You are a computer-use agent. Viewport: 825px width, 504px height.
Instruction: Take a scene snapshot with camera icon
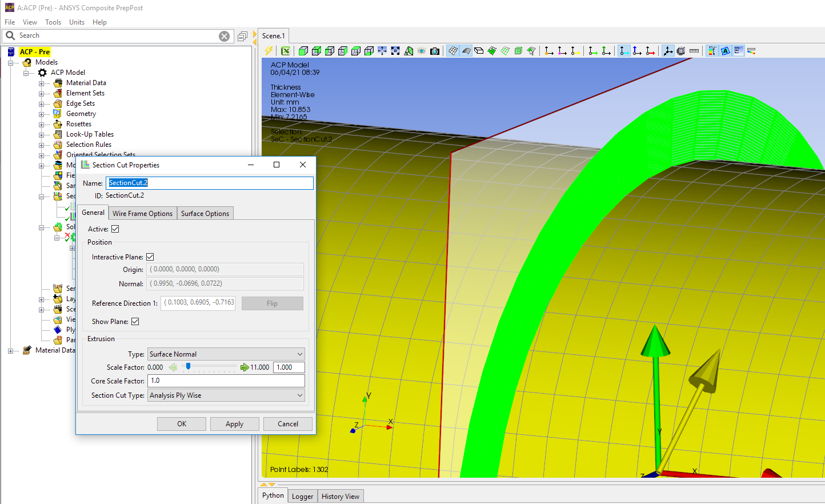click(435, 51)
